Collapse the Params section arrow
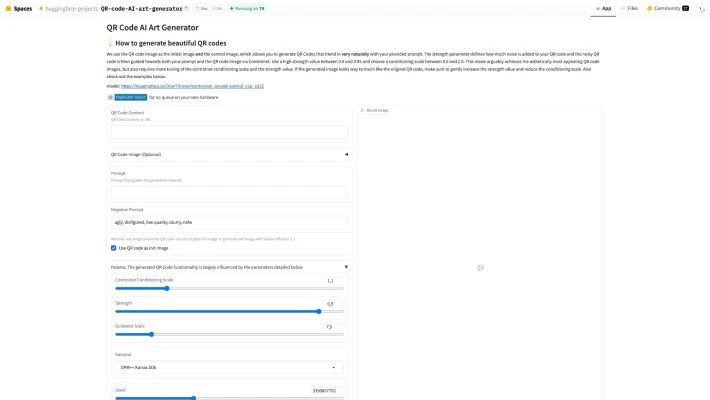 pyautogui.click(x=346, y=267)
